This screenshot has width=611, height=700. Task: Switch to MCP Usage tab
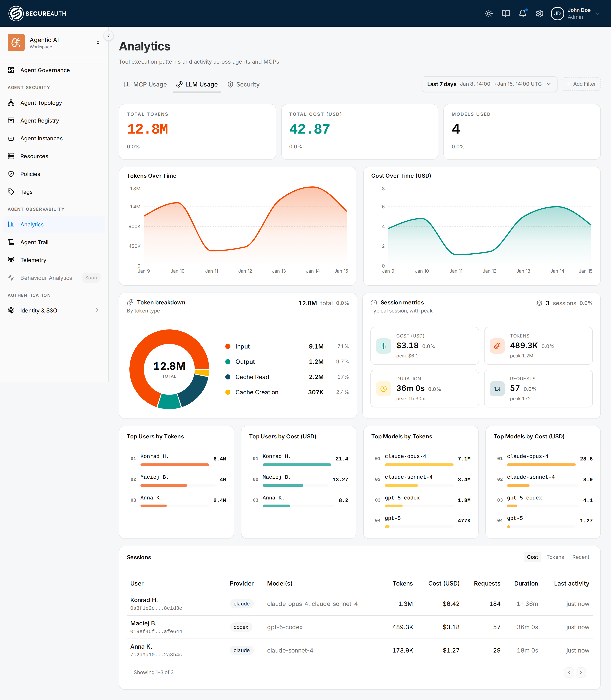tap(146, 84)
